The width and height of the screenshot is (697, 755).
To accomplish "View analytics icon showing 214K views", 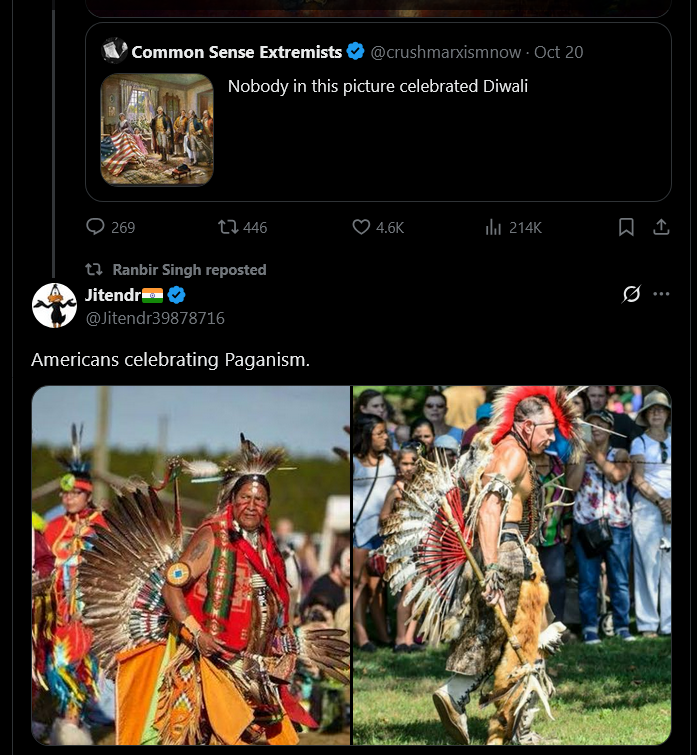I will point(493,227).
